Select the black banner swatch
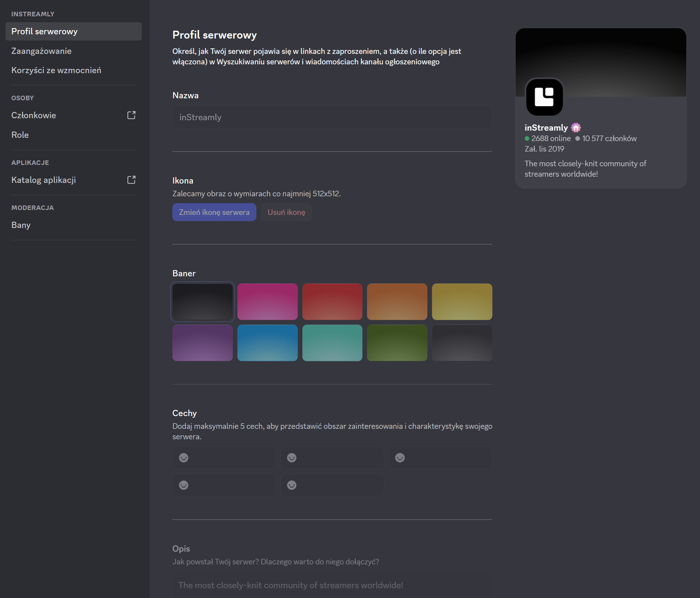The height and width of the screenshot is (598, 700). point(202,302)
